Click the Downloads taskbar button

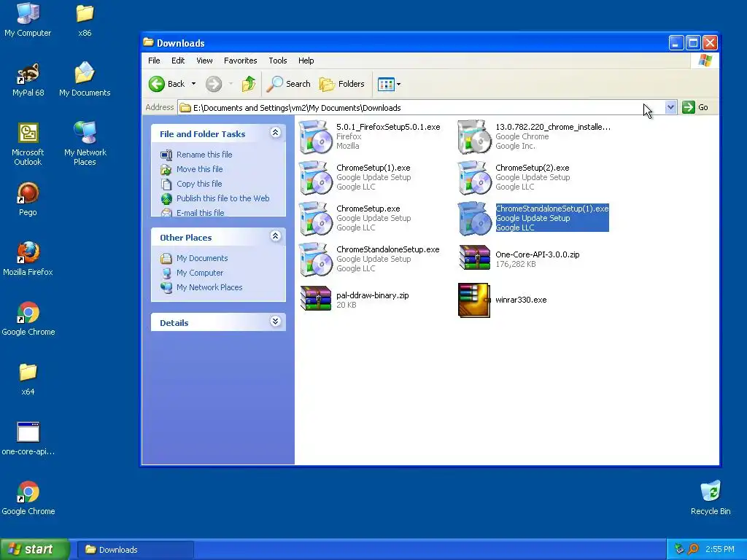(135, 550)
